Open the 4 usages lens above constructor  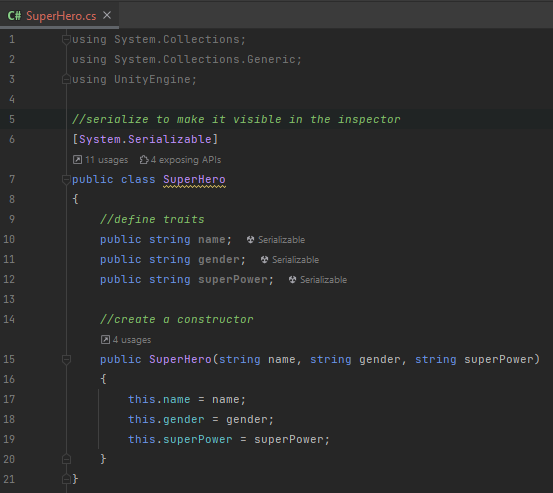[x=126, y=340]
